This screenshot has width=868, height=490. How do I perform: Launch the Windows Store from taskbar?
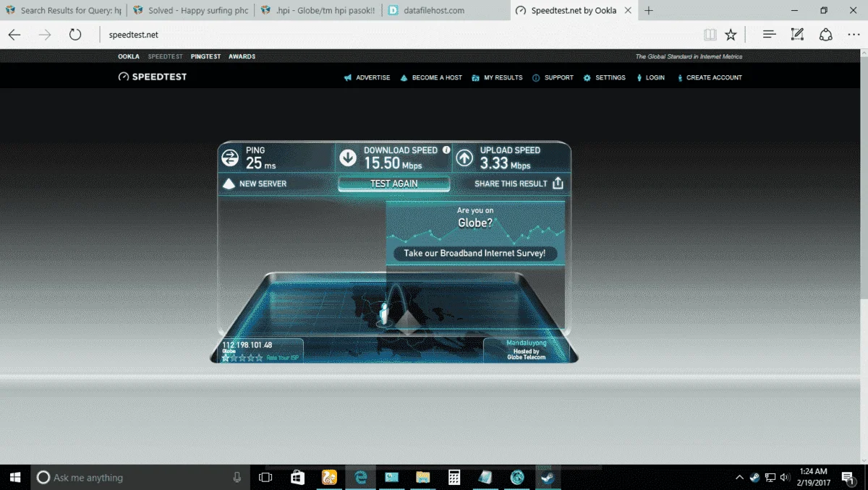pos(297,477)
